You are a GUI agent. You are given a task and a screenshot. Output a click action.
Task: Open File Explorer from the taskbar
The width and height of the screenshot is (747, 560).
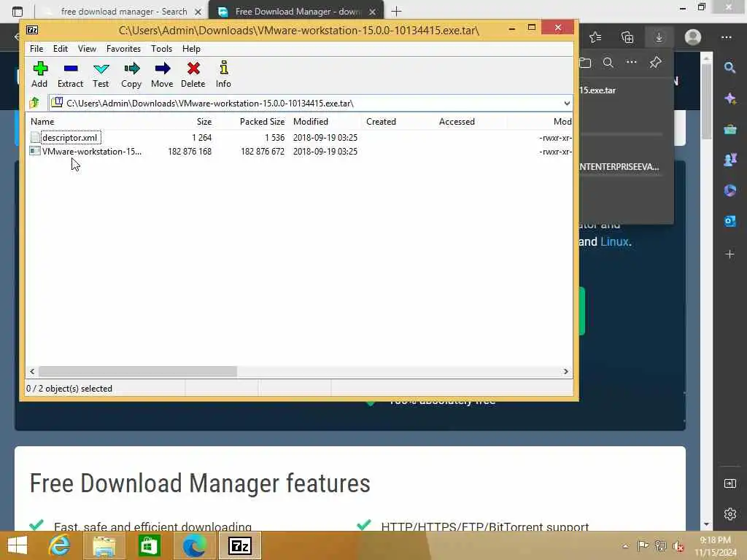point(104,545)
